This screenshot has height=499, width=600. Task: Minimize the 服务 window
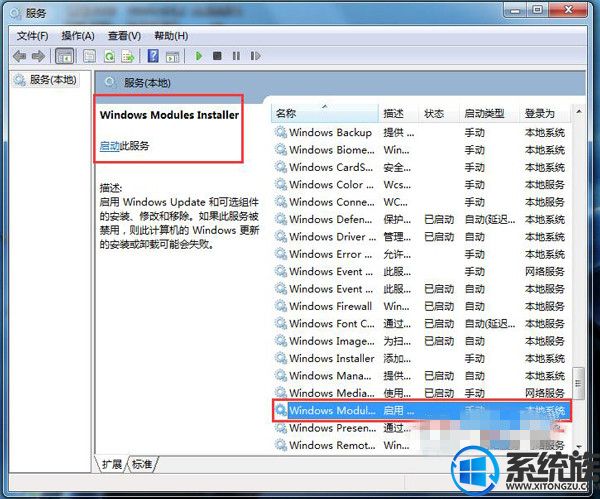(x=515, y=10)
